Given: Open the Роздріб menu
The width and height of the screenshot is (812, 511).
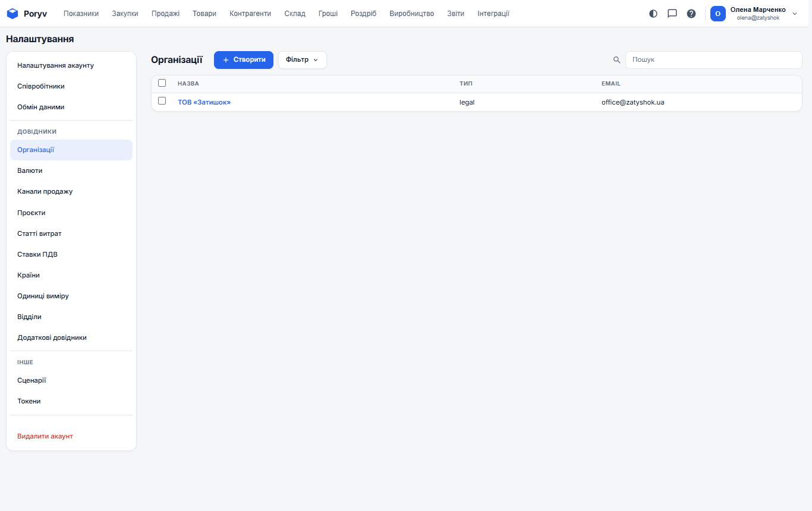Looking at the screenshot, I should click(x=364, y=14).
